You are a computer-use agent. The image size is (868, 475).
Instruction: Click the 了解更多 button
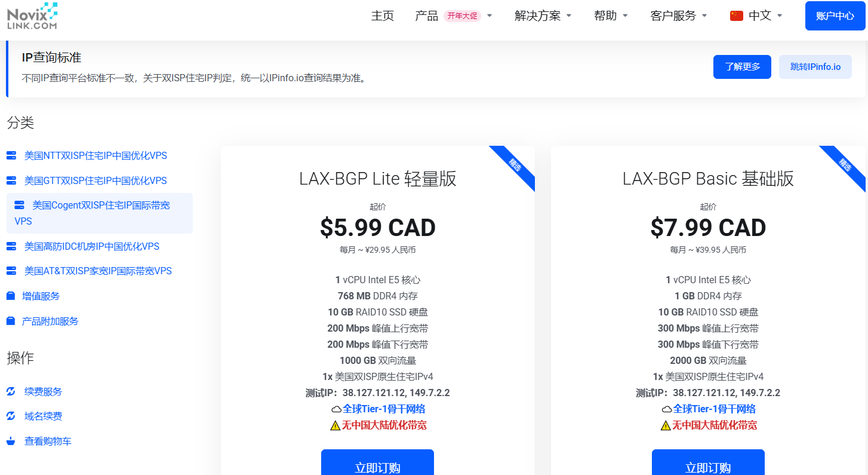point(742,67)
